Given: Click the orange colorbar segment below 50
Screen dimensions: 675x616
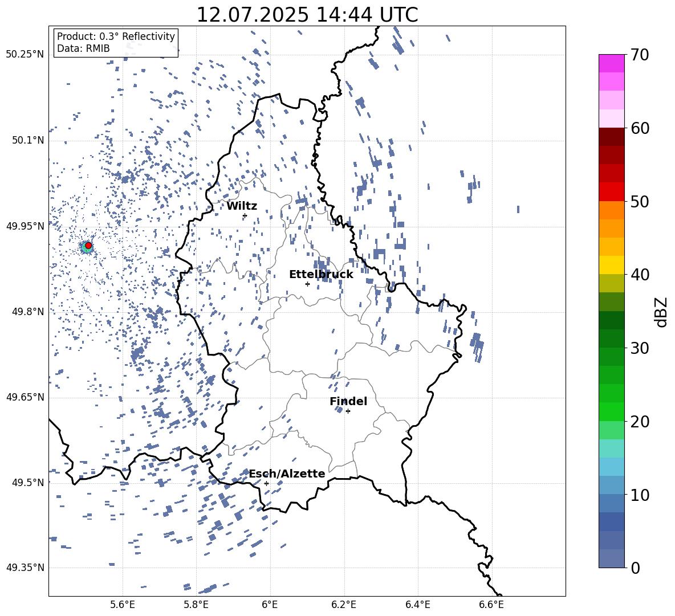Looking at the screenshot, I should [611, 210].
